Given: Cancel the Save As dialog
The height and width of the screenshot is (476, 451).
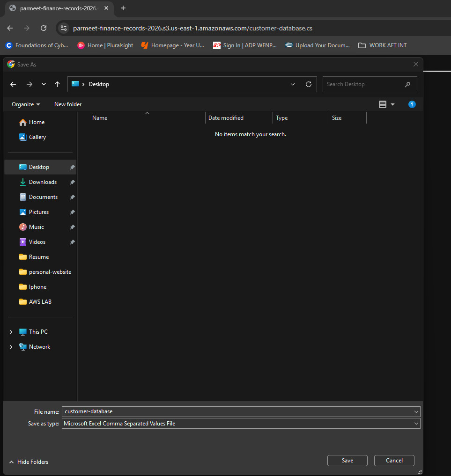Looking at the screenshot, I should (394, 461).
